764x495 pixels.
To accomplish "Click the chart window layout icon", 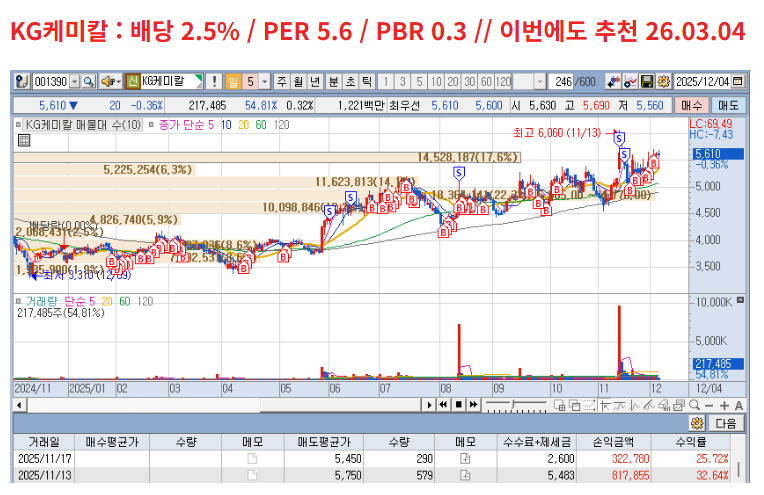I will point(679,405).
